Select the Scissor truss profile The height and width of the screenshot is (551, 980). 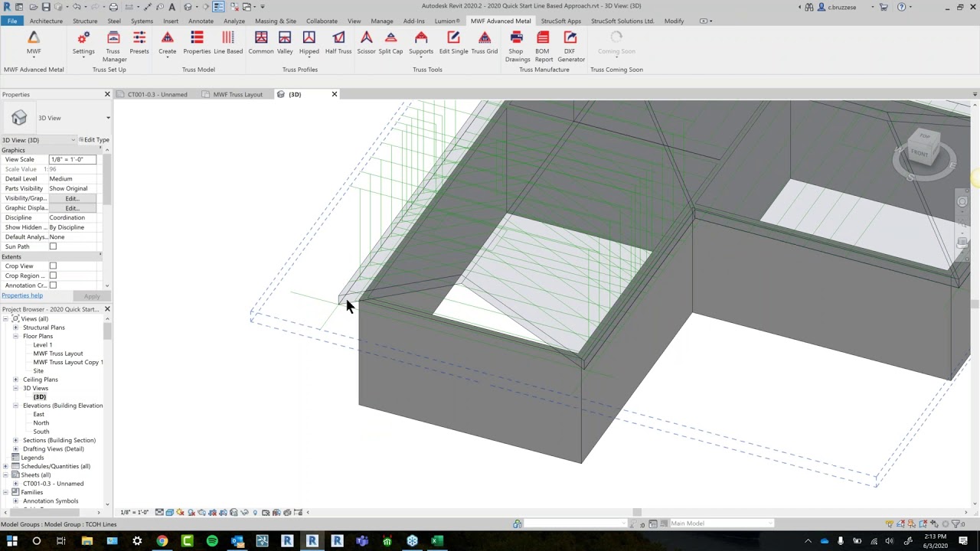366,43
